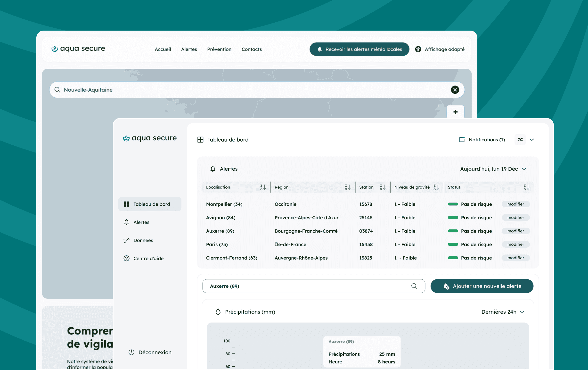Click modifier for the Montpellier (34) row

tap(516, 204)
